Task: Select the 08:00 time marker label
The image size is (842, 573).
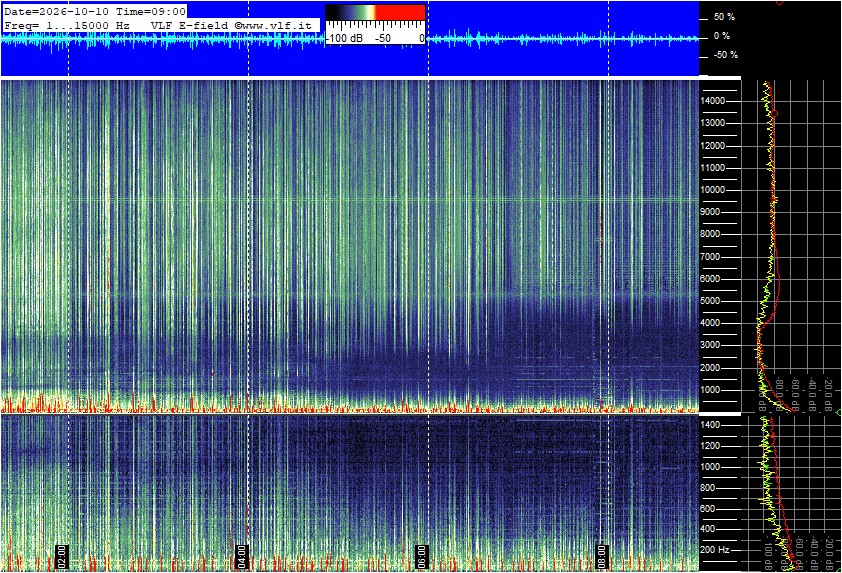Action: click(601, 556)
